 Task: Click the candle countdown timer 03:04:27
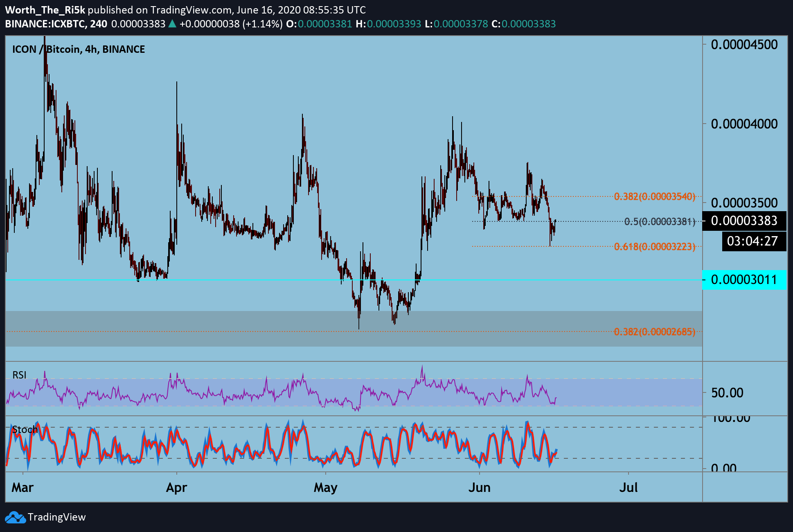pos(754,241)
